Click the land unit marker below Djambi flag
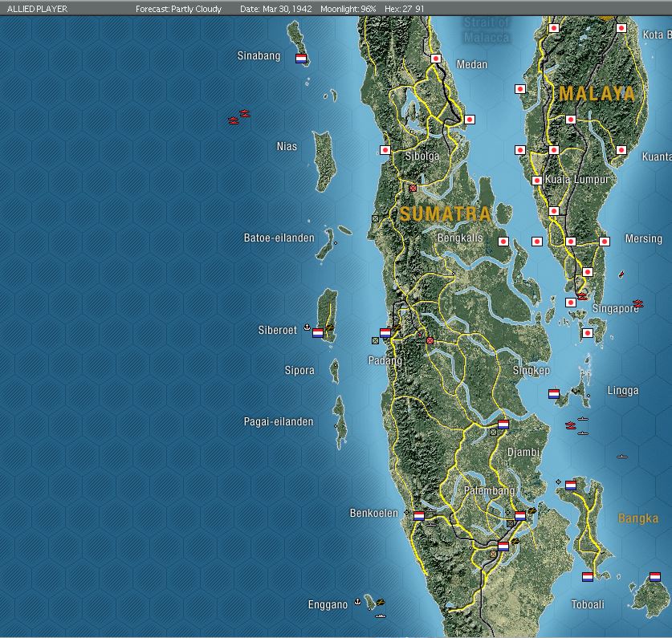This screenshot has width=672, height=638. (x=493, y=433)
